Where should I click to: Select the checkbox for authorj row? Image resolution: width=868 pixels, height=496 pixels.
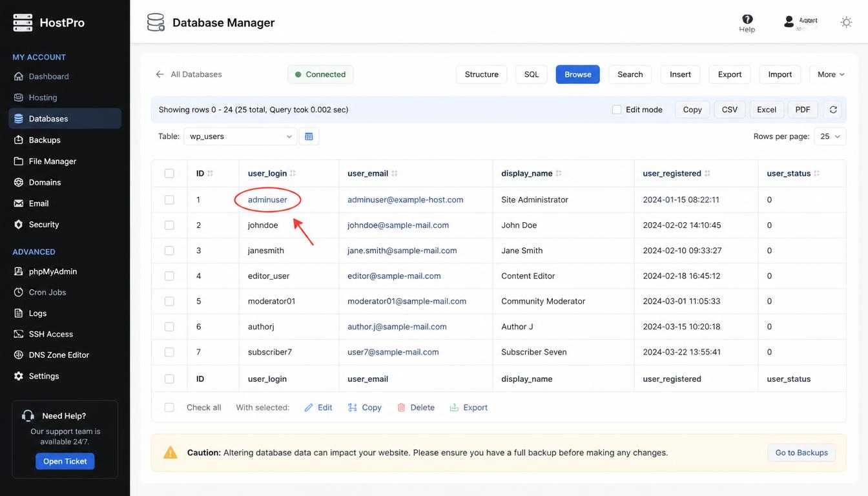tap(169, 327)
